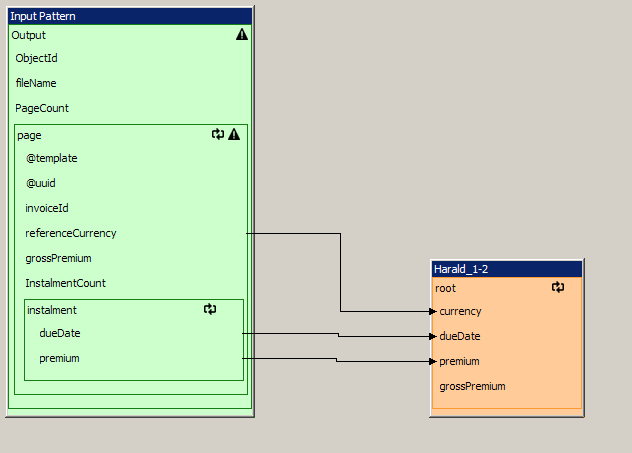Click the repeat loop icon on the root node

click(x=558, y=287)
